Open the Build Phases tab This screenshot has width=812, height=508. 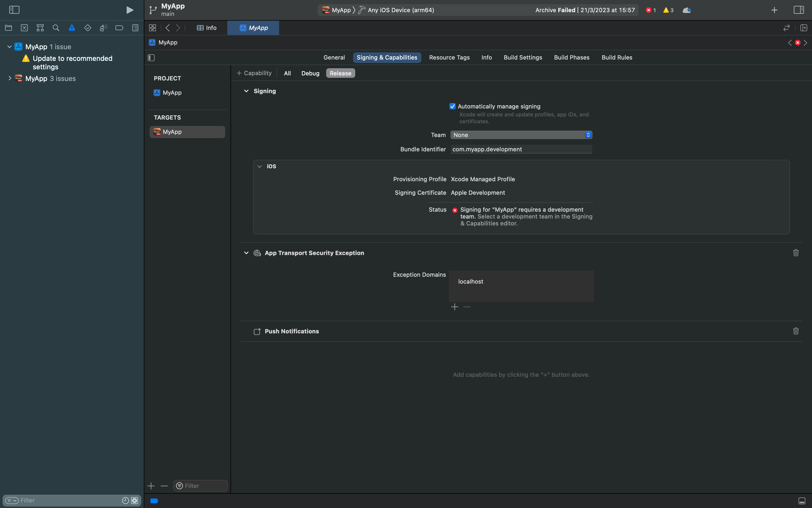click(571, 57)
